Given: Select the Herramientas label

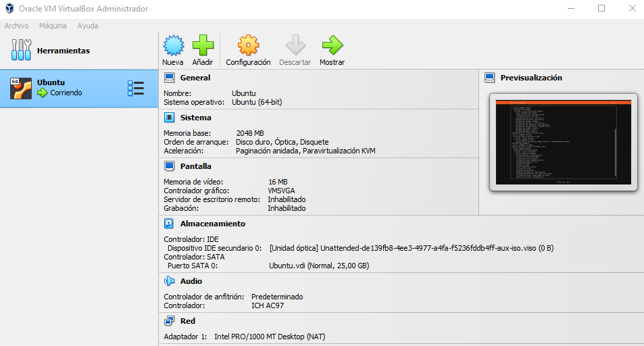Looking at the screenshot, I should 64,51.
